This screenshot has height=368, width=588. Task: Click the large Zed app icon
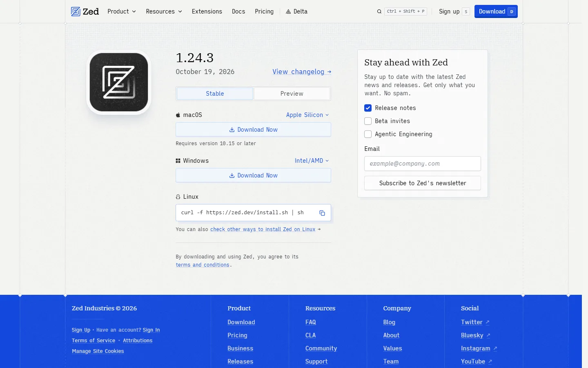point(119,82)
